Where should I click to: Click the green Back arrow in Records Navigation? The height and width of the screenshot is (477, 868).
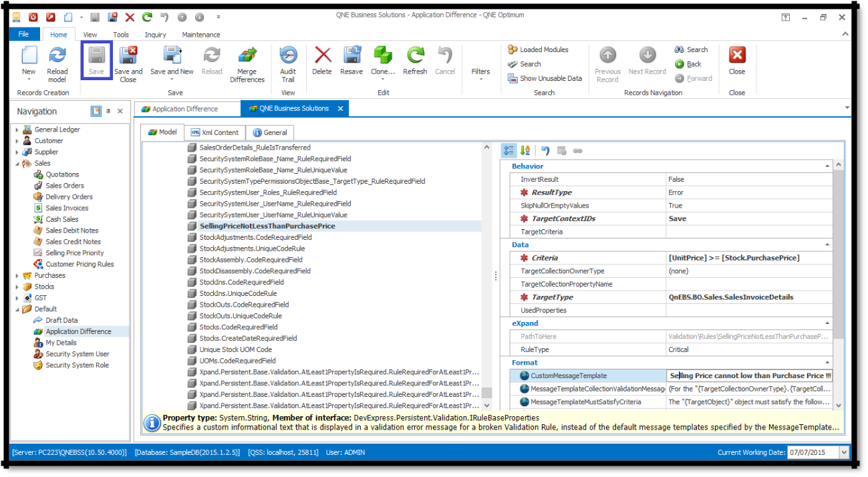click(680, 64)
